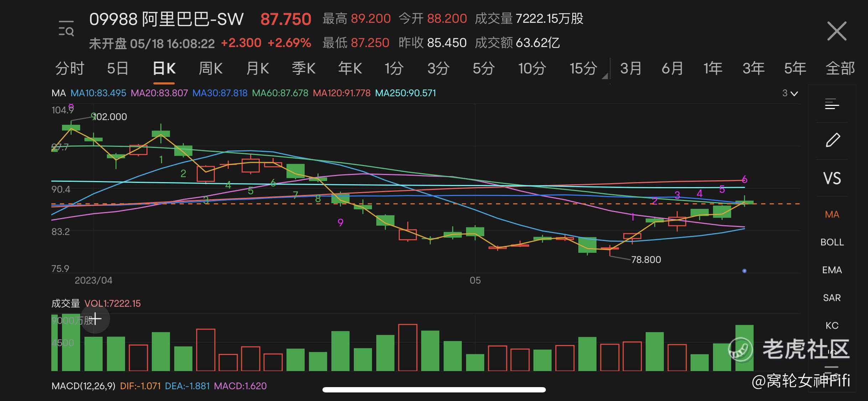Tap the 今开 88.200 open price

tap(433, 19)
